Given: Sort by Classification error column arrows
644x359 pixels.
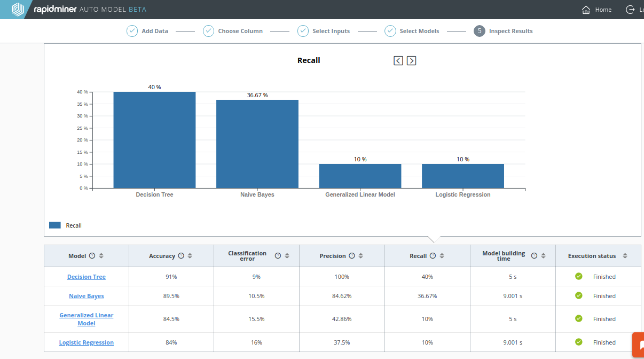Looking at the screenshot, I should (287, 256).
